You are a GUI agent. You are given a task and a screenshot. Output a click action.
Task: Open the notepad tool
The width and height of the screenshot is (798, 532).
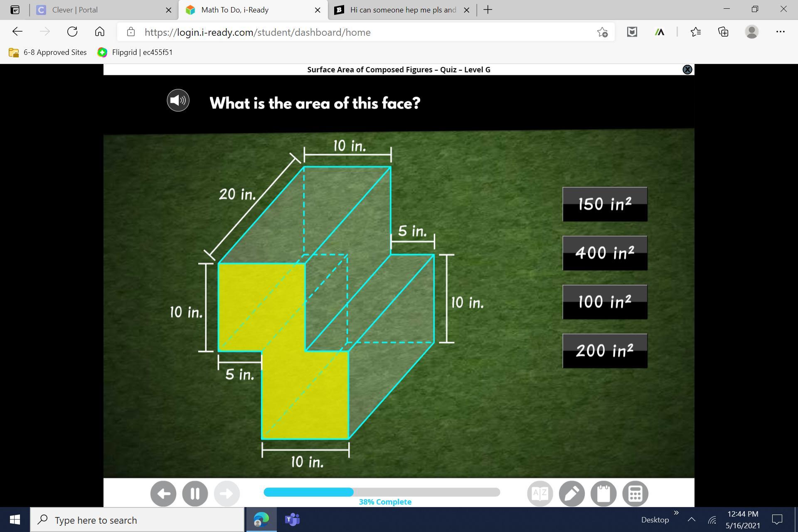click(x=603, y=494)
